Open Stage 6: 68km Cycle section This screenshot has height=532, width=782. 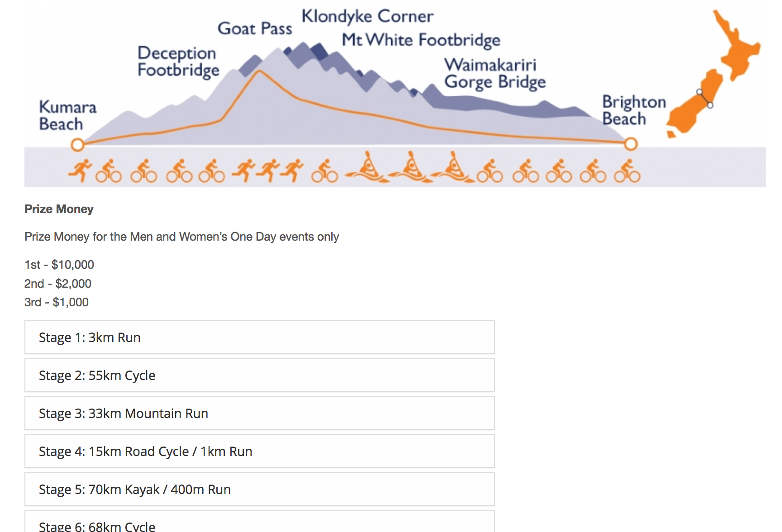point(259,525)
